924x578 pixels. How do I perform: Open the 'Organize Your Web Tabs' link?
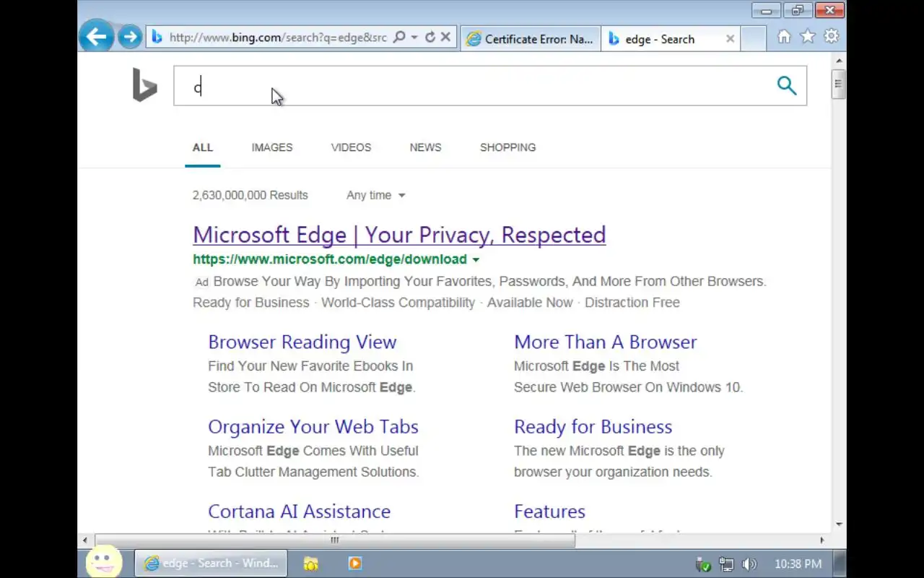313,426
